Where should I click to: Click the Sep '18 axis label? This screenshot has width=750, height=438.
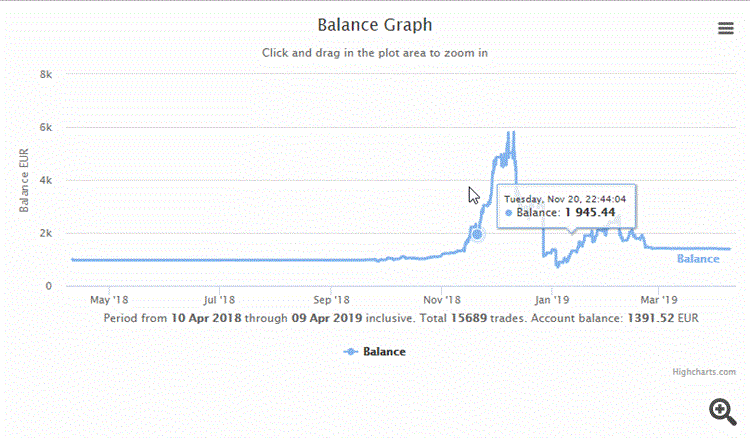coord(331,300)
